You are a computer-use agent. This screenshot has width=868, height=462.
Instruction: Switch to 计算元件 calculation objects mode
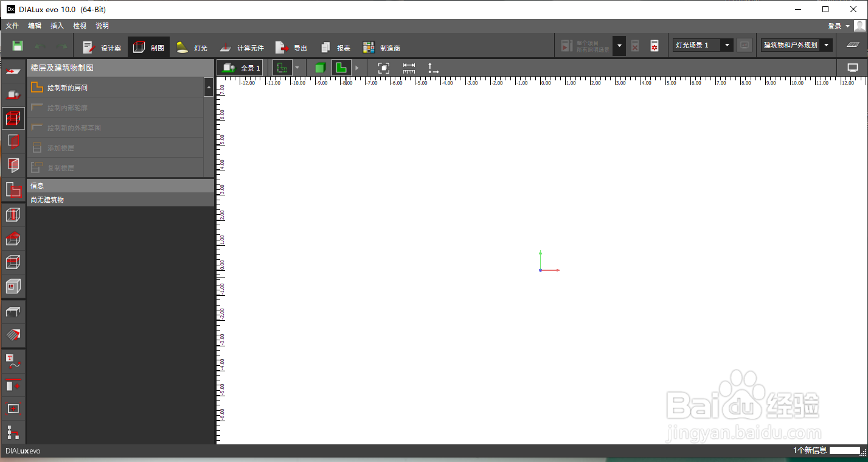pos(241,47)
